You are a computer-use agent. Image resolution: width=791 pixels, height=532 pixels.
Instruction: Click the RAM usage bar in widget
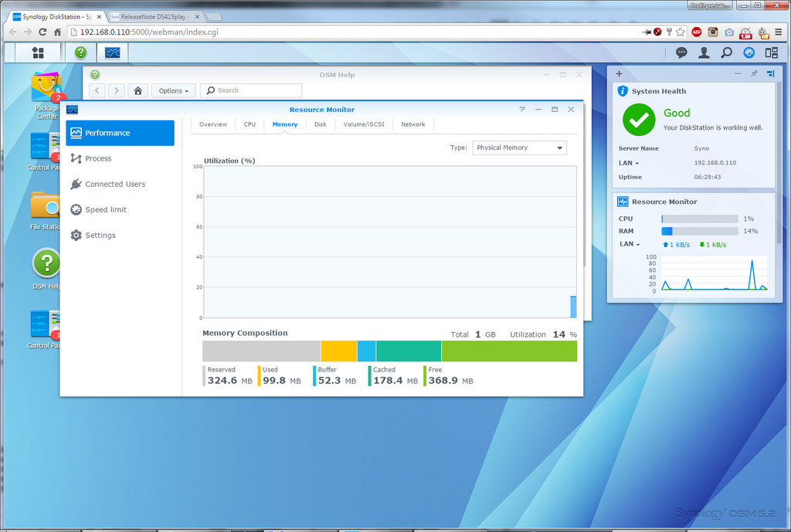700,231
